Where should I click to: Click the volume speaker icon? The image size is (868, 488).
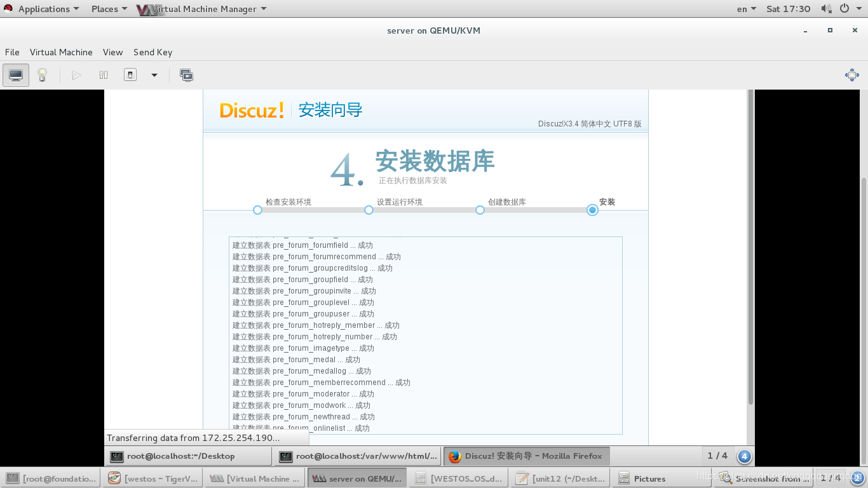click(826, 9)
